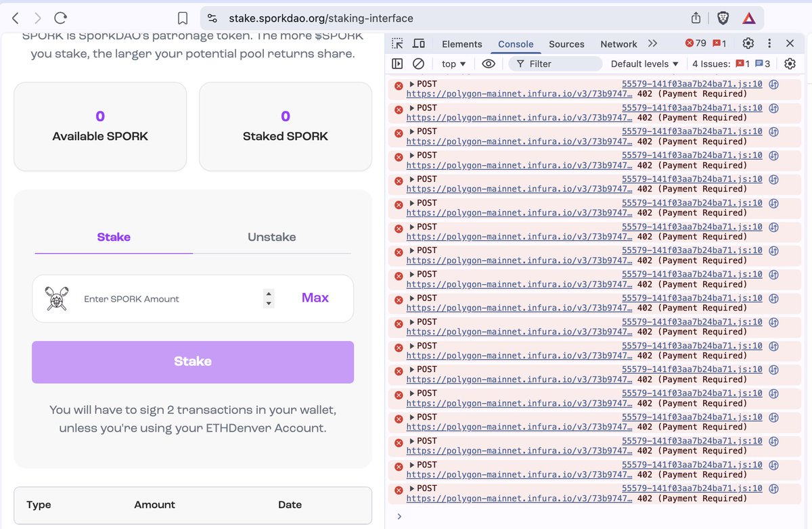
Task: Open the top JavaScript context dropdown
Action: (454, 64)
